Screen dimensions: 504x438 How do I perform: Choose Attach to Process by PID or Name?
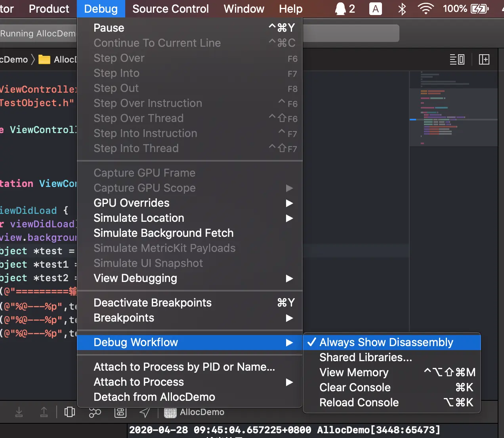(x=190, y=367)
